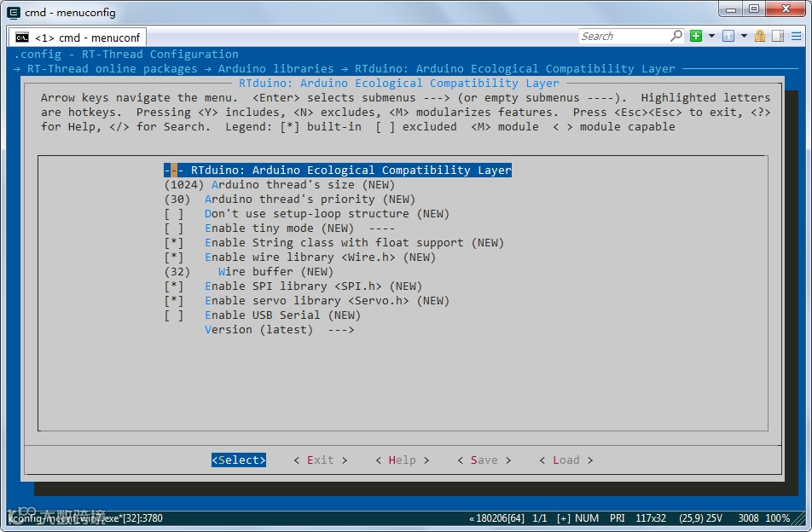Click the < Help > button
Image resolution: width=812 pixels, height=532 pixels.
403,460
